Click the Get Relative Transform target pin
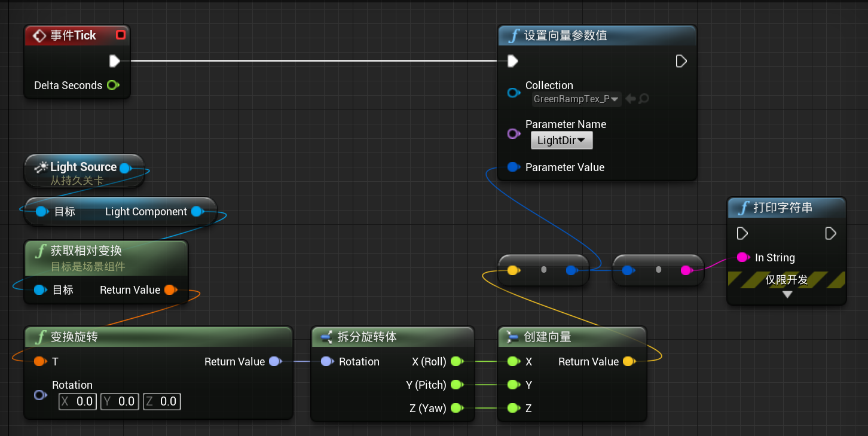 pos(41,290)
